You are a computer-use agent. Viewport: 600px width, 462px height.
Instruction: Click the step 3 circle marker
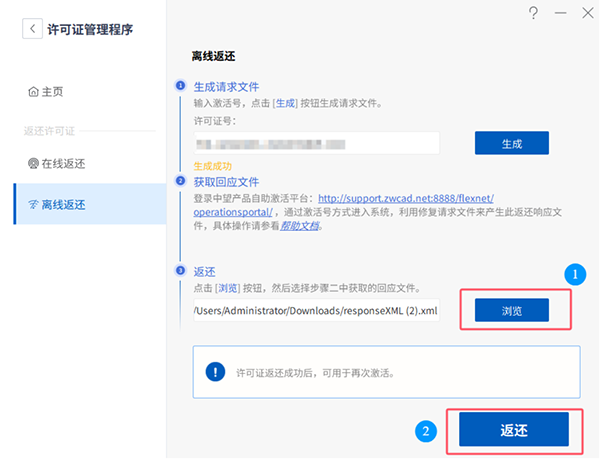[180, 271]
